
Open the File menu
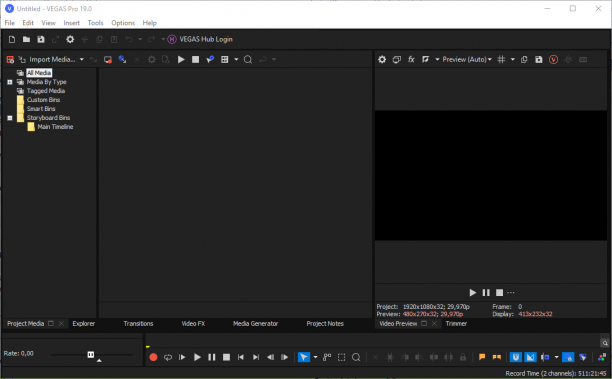click(x=9, y=23)
